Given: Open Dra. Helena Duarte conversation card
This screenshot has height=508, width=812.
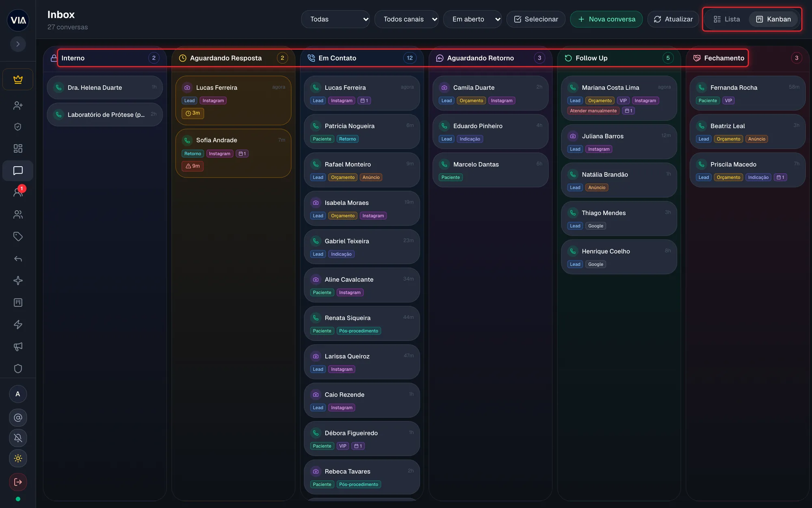Looking at the screenshot, I should click(105, 87).
